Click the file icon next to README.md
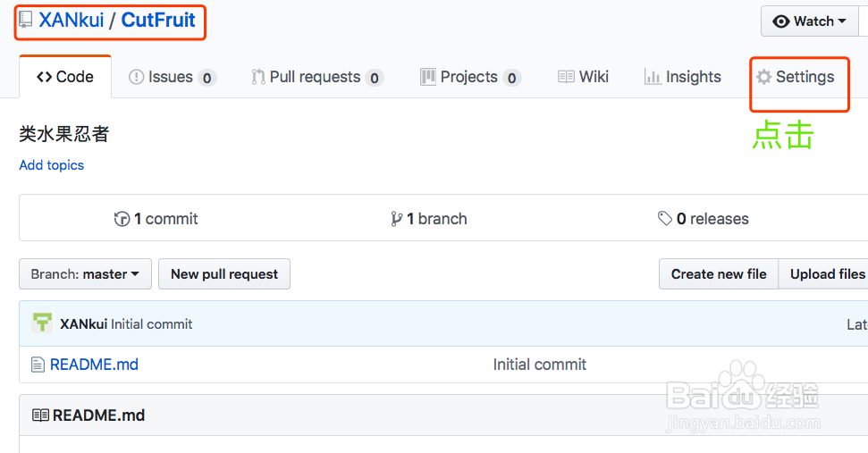 click(38, 365)
